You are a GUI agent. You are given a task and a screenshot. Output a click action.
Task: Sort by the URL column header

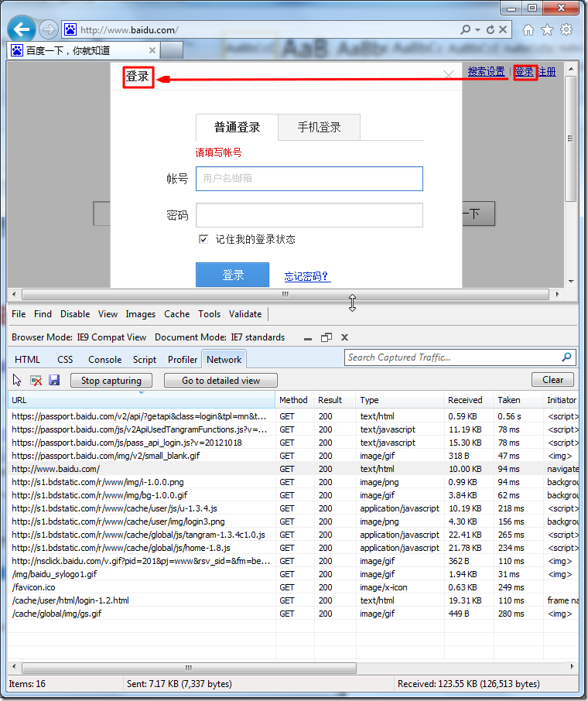pos(142,400)
